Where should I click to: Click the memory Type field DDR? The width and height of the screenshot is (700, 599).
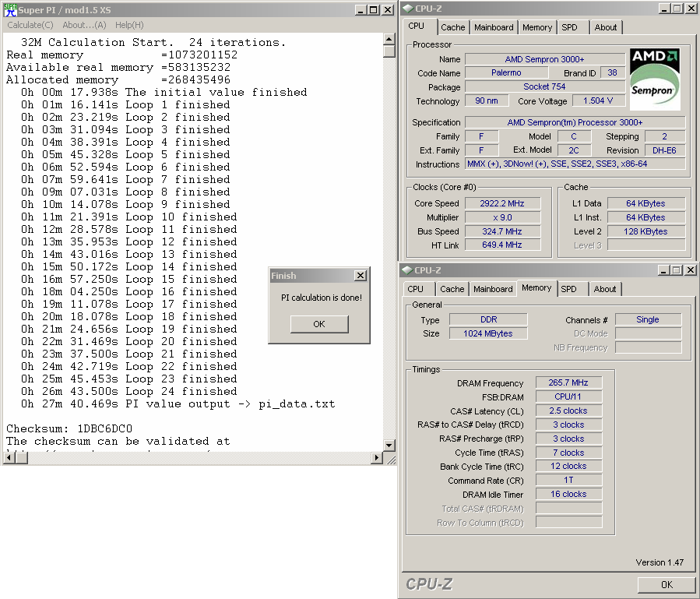(488, 319)
